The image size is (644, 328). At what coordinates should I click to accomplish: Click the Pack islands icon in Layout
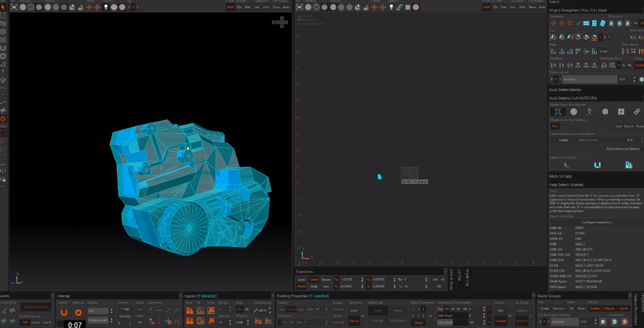[190, 311]
